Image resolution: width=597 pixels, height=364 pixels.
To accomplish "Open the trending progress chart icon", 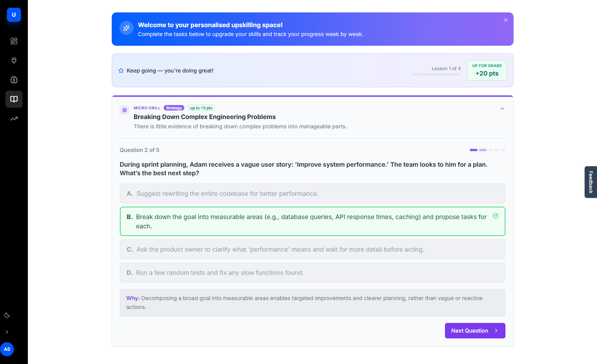I will tap(14, 119).
